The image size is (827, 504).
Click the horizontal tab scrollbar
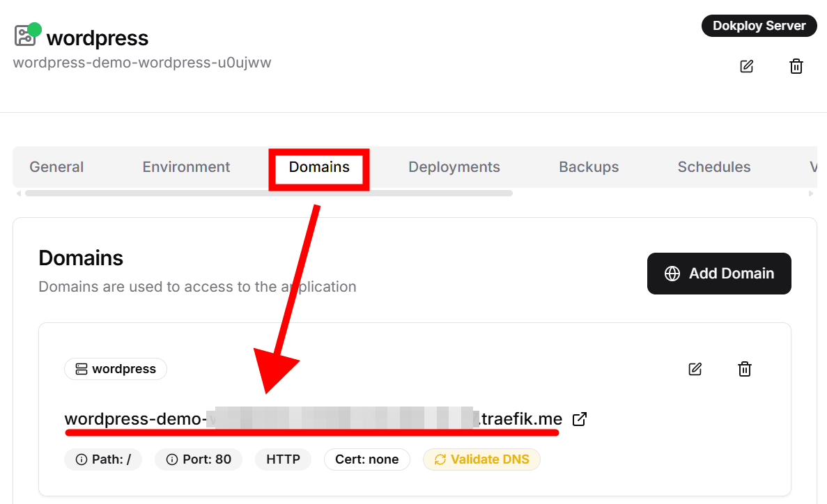(x=268, y=194)
